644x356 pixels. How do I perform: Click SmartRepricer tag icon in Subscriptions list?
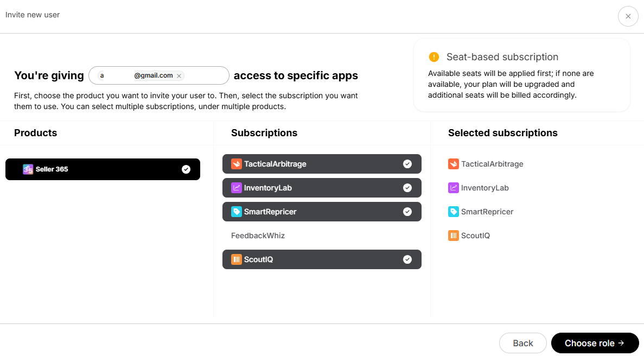pyautogui.click(x=236, y=212)
